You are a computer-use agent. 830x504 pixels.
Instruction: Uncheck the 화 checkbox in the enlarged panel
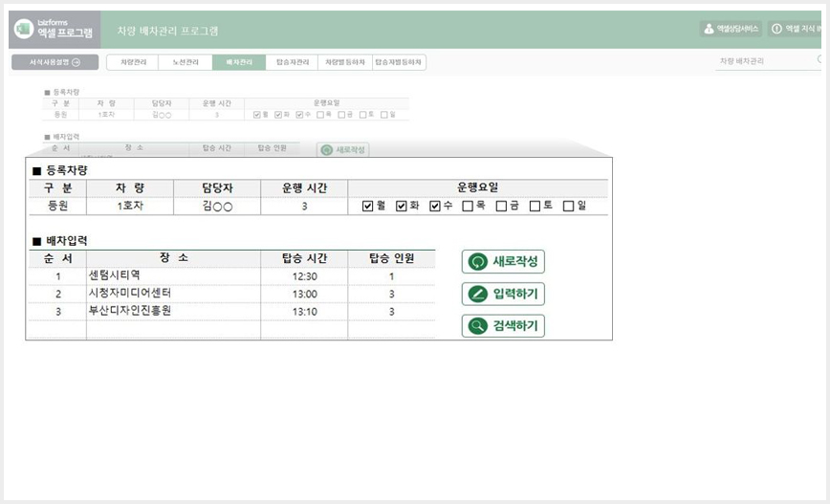point(402,206)
